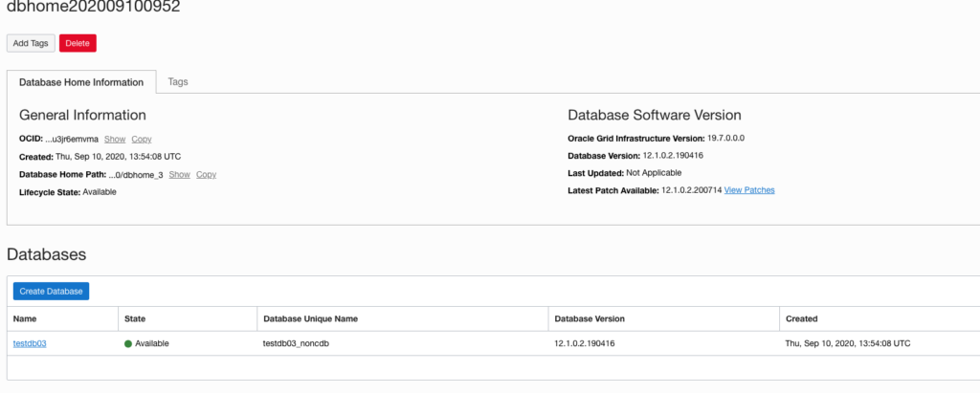Image resolution: width=980 pixels, height=393 pixels.
Task: Click the Name column header
Action: pyautogui.click(x=26, y=318)
